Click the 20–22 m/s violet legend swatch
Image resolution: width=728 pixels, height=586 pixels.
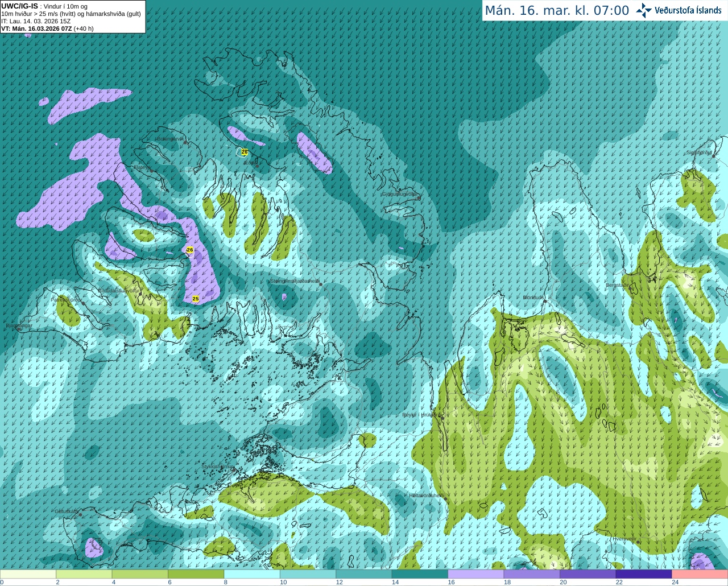[x=588, y=574]
